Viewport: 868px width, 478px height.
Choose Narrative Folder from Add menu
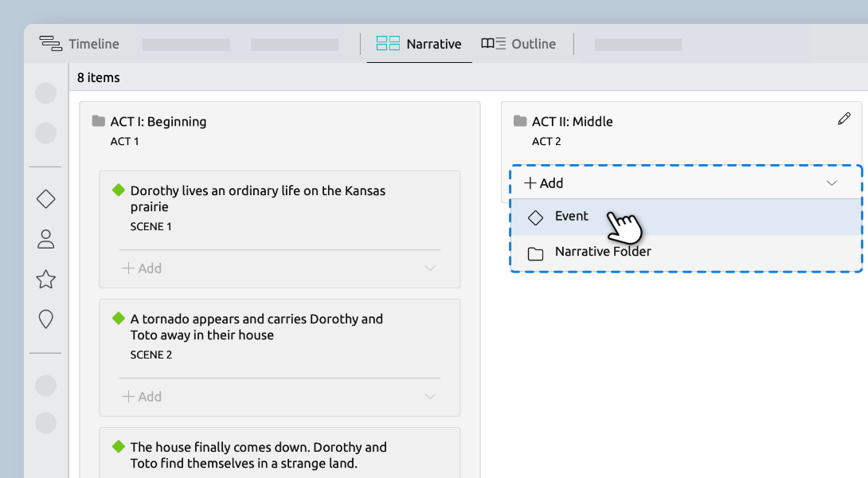[x=686, y=252]
